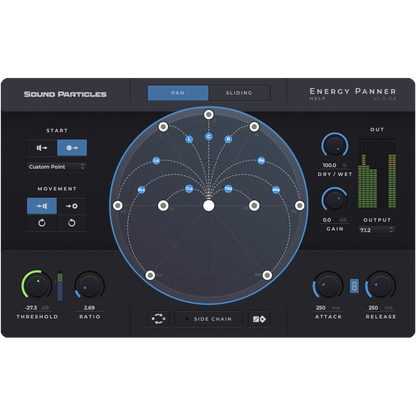Select the blue Ls channel node

click(x=156, y=161)
